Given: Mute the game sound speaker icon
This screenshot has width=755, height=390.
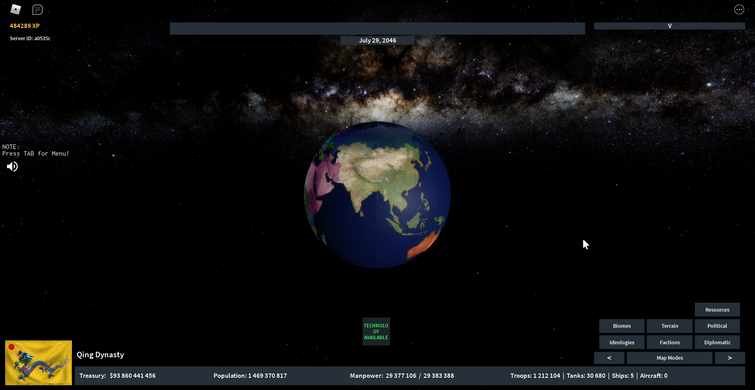Looking at the screenshot, I should click(13, 167).
